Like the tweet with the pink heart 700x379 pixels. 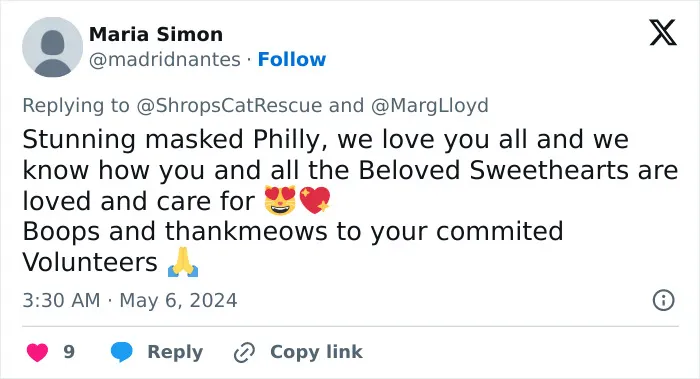[38, 352]
